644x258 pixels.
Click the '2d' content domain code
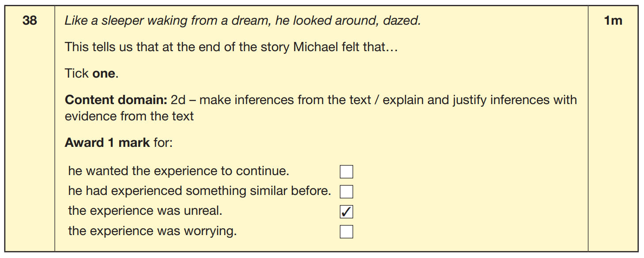pos(179,100)
